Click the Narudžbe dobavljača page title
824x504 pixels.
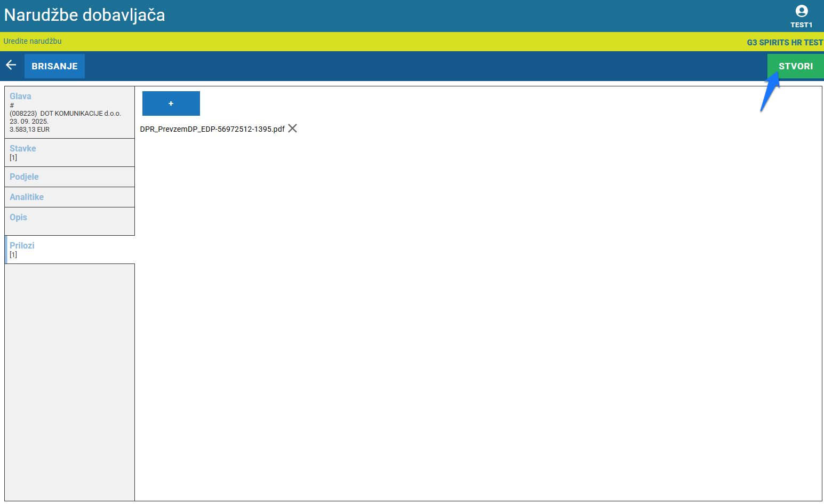(x=84, y=15)
